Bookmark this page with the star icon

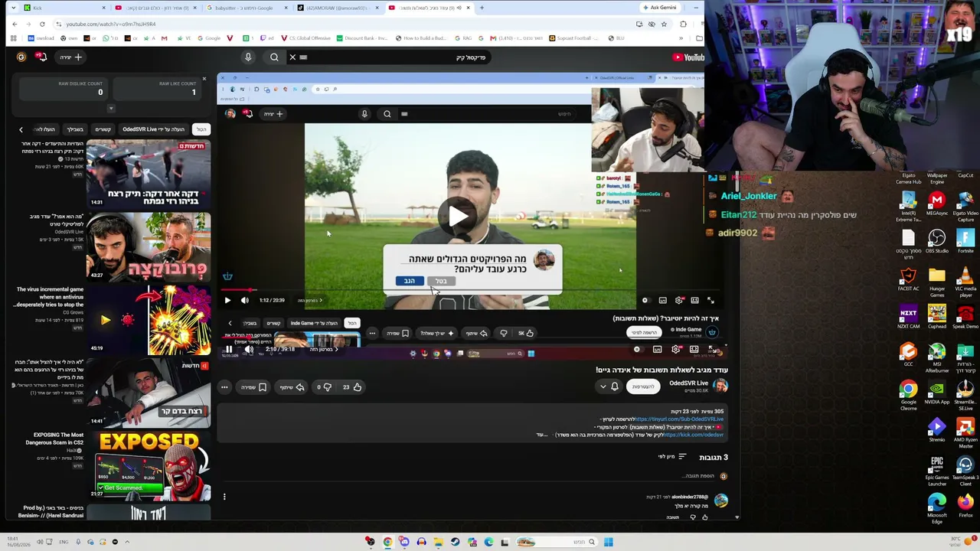tap(664, 24)
